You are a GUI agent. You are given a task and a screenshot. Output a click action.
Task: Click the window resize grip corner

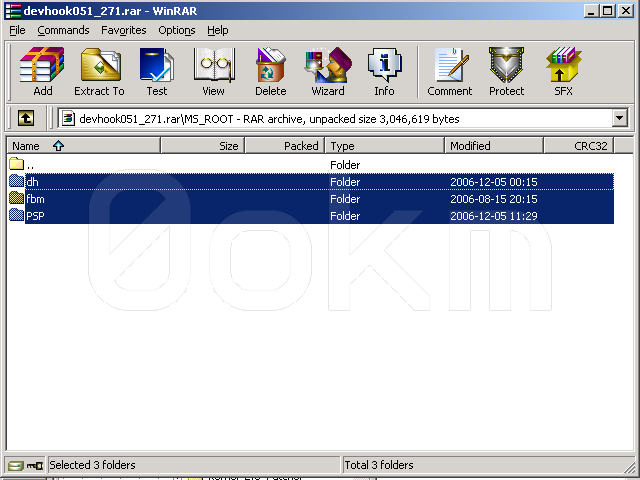pyautogui.click(x=629, y=467)
